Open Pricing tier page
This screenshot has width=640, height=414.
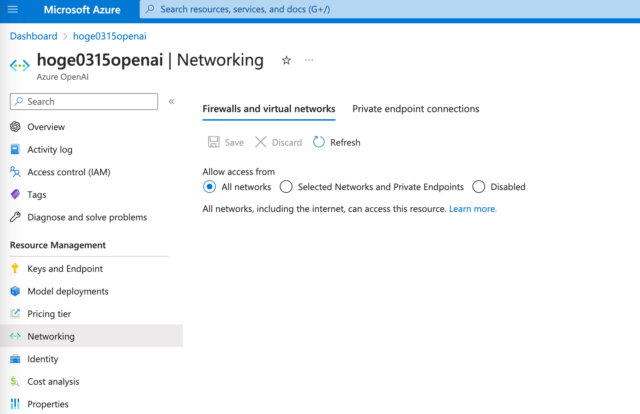[49, 314]
